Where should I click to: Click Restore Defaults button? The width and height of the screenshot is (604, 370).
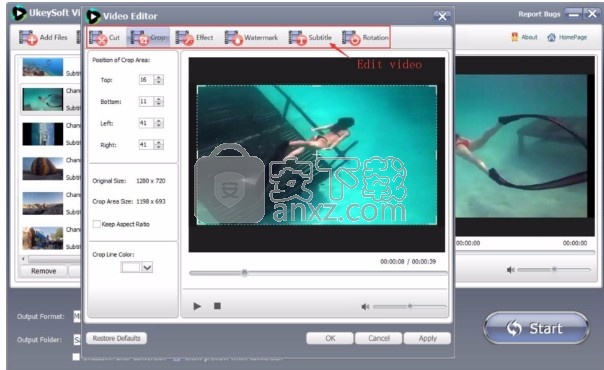pyautogui.click(x=116, y=338)
